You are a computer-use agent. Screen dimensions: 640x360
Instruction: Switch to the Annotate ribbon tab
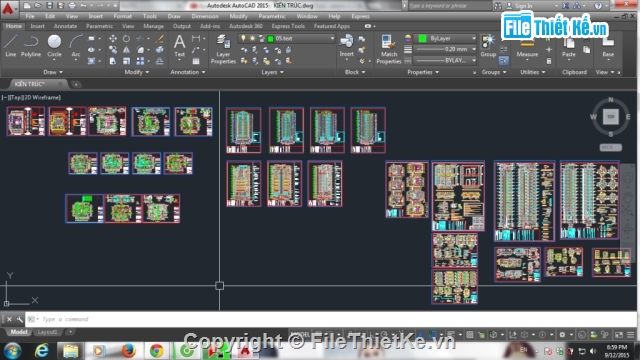(x=65, y=26)
